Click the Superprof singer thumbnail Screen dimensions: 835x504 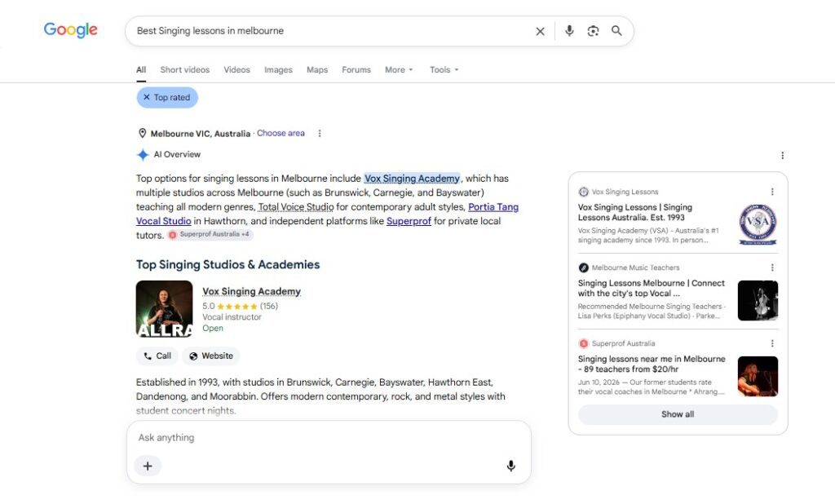[758, 377]
